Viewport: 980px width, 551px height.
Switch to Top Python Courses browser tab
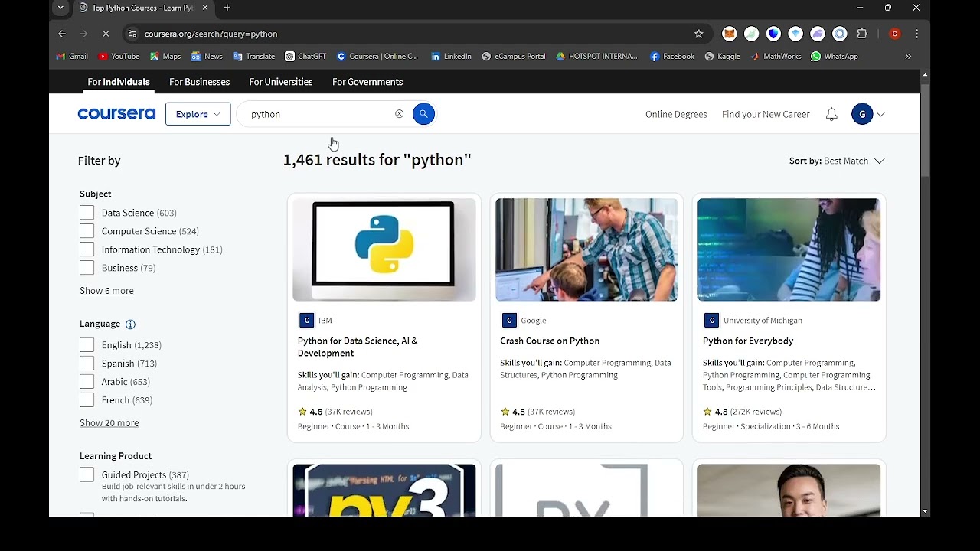[142, 8]
